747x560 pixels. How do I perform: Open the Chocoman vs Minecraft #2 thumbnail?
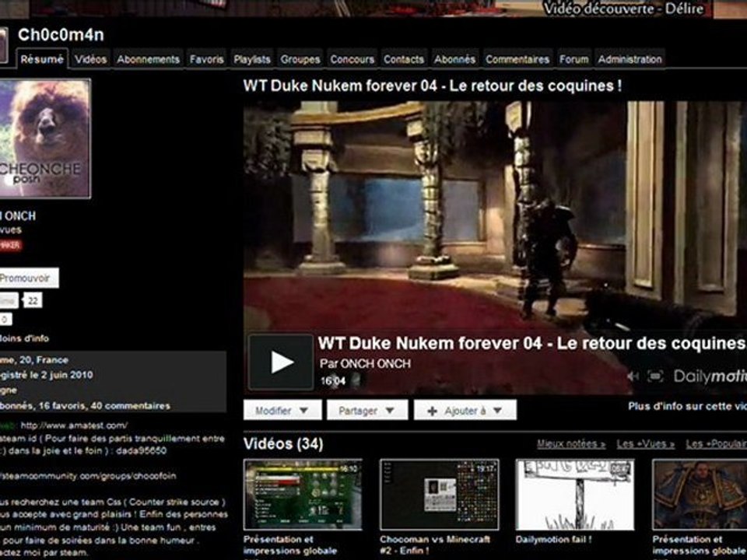point(439,495)
